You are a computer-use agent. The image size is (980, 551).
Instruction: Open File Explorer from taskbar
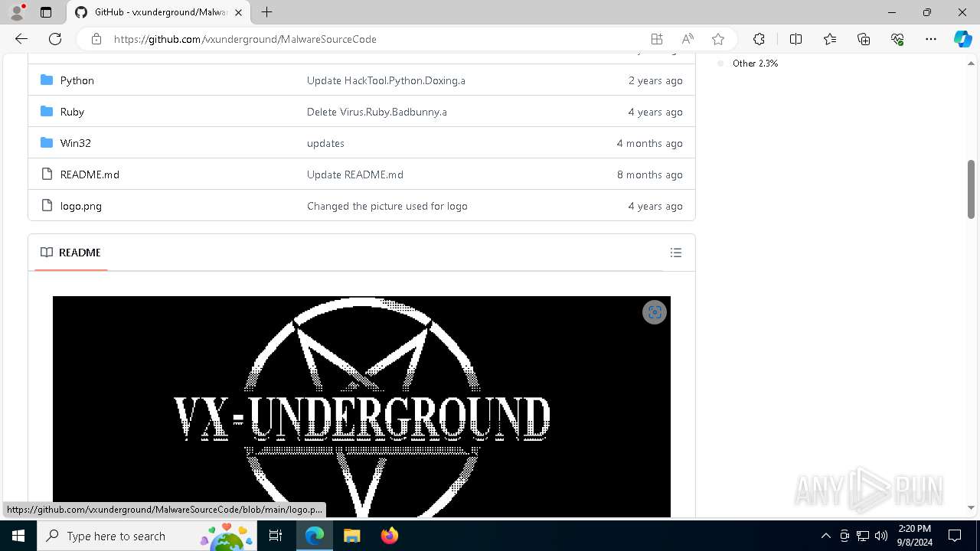[x=351, y=536]
